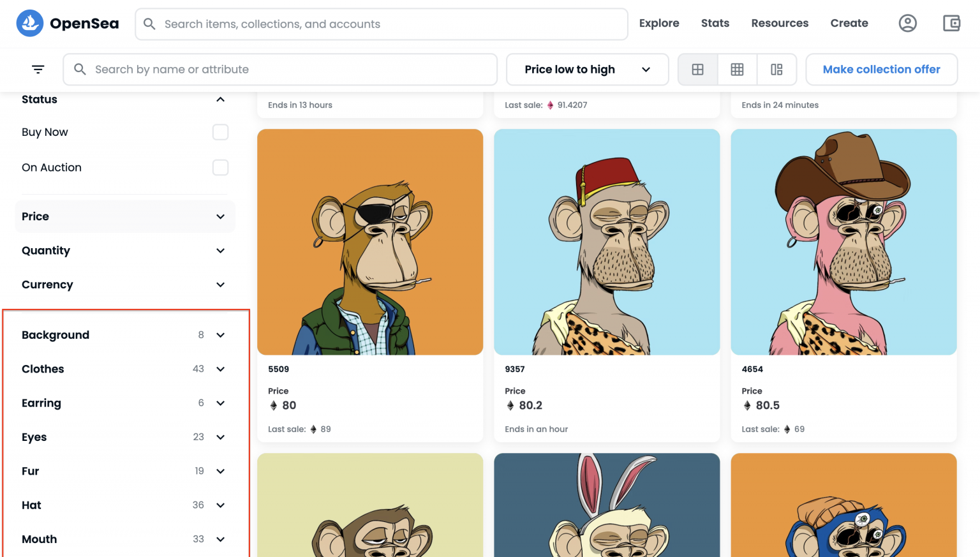Open the wallet panel icon

pyautogui.click(x=951, y=23)
